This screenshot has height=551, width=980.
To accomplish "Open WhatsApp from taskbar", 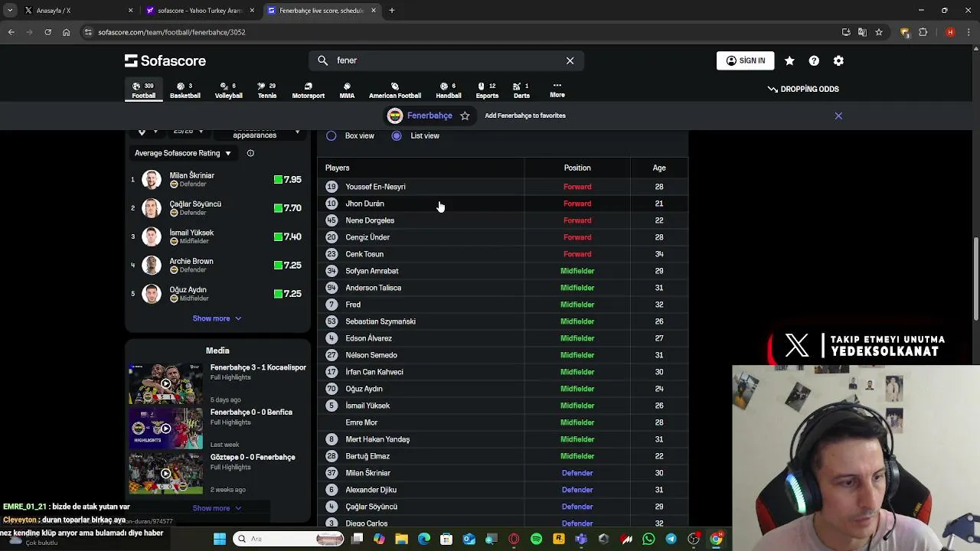I will pyautogui.click(x=648, y=539).
